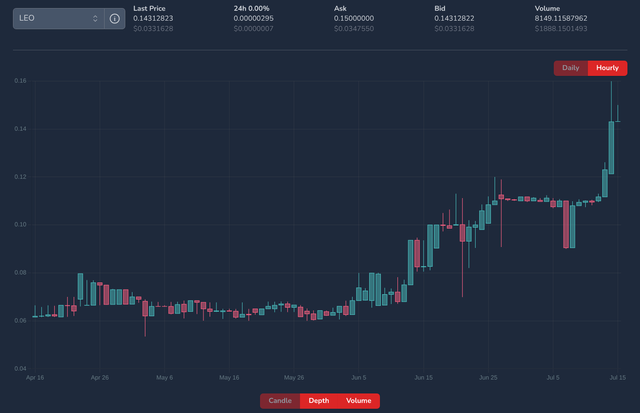
Task: Click the Jun 15 date axis label
Action: click(x=424, y=377)
